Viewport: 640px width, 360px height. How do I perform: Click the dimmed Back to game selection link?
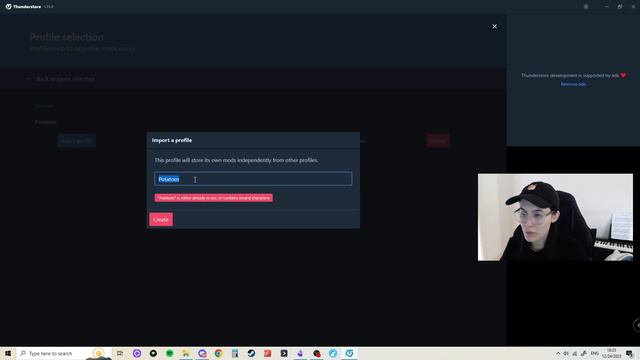pos(65,79)
